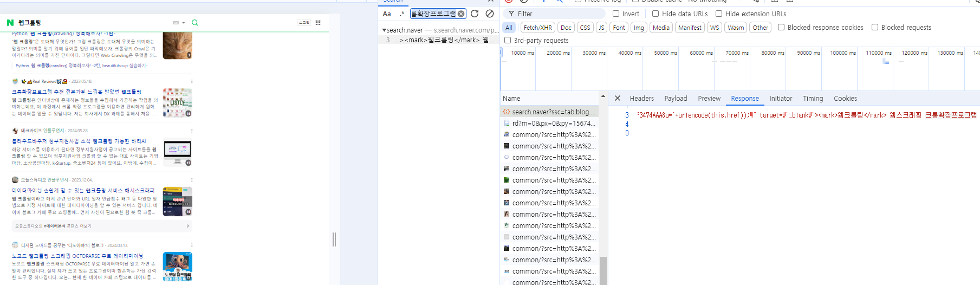Switch to the Cookies tab
980x285 pixels.
click(x=845, y=99)
